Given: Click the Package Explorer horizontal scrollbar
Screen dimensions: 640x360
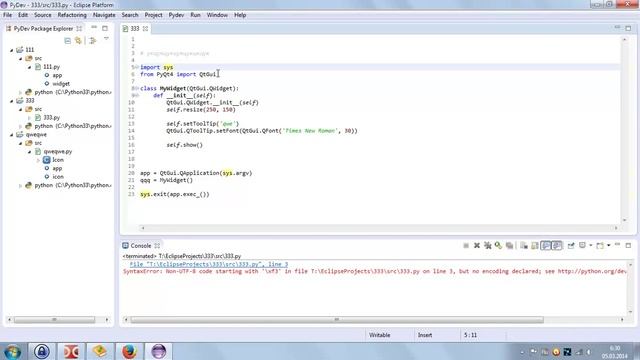Looking at the screenshot, I should tap(54, 320).
